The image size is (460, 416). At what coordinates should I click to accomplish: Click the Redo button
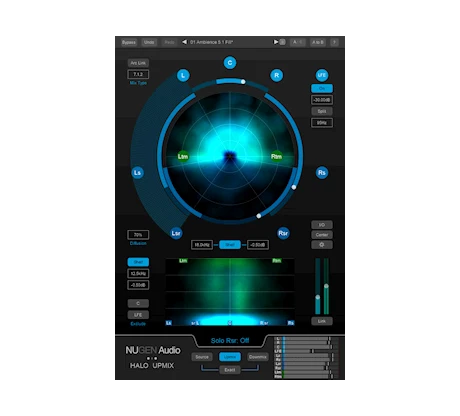point(169,42)
